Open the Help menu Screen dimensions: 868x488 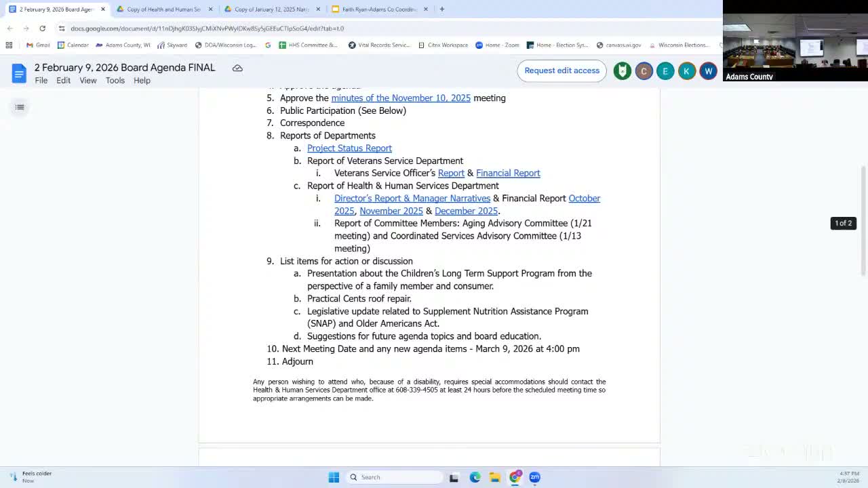(142, 81)
